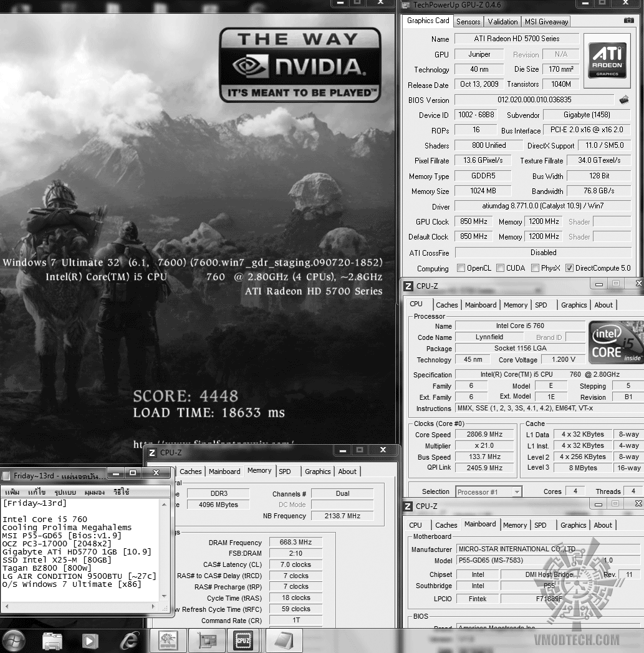Image resolution: width=644 pixels, height=653 pixels.
Task: Click the 'SCORE: 4448' text in benchmark
Action: [x=186, y=396]
